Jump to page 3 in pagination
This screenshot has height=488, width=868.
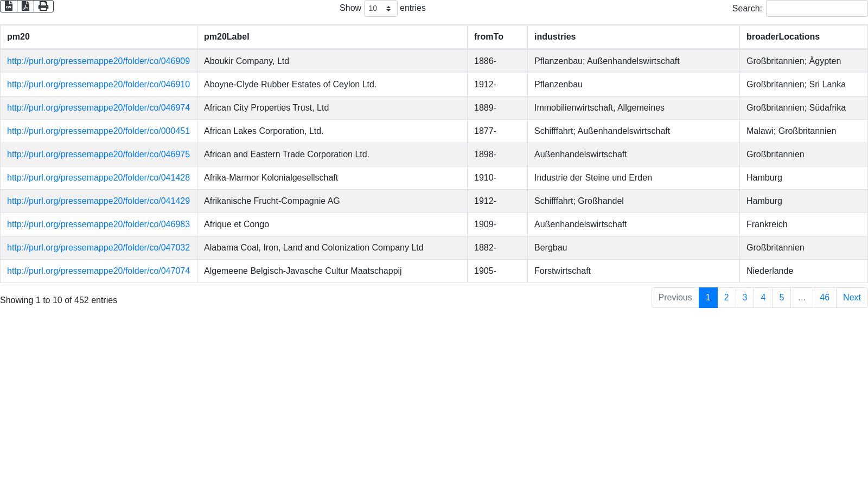[744, 298]
